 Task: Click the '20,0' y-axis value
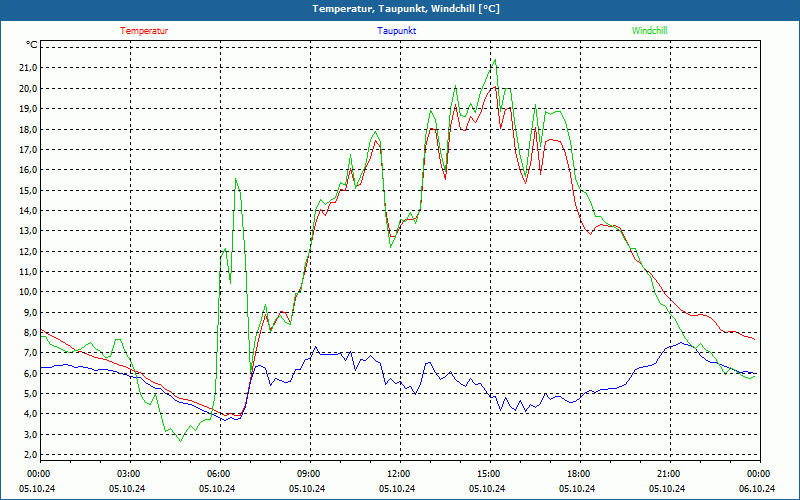pyautogui.click(x=29, y=88)
